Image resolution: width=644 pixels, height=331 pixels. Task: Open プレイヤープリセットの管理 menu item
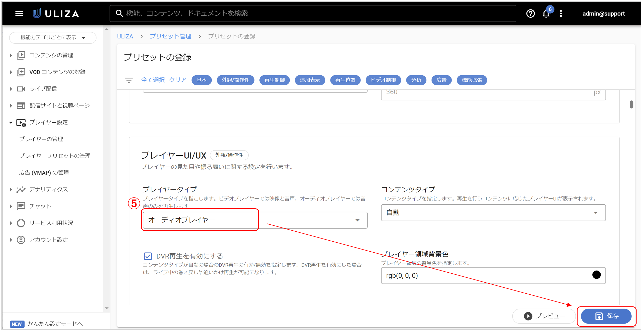coord(55,156)
